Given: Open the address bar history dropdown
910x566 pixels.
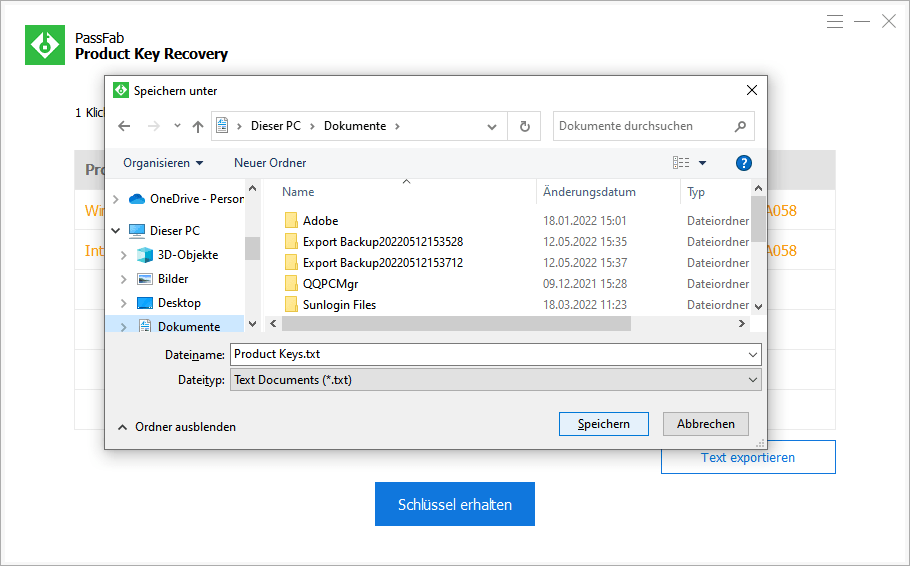Looking at the screenshot, I should click(x=492, y=127).
